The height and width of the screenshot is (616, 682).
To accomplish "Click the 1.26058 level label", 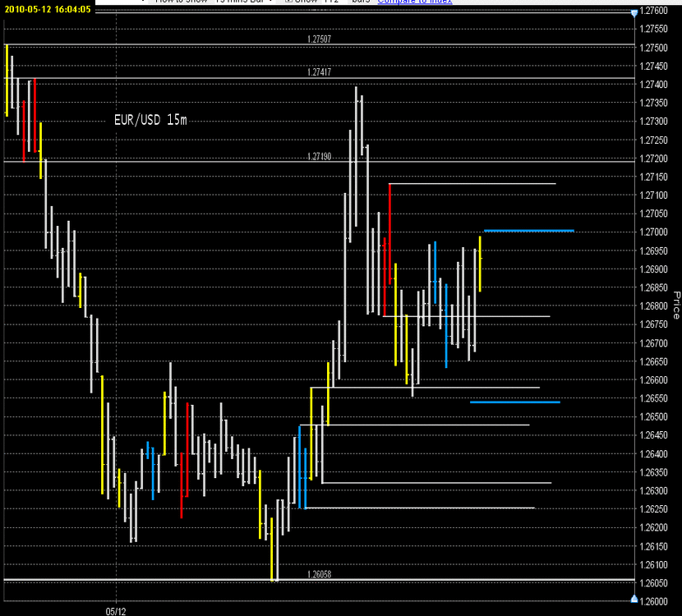I will 320,574.
